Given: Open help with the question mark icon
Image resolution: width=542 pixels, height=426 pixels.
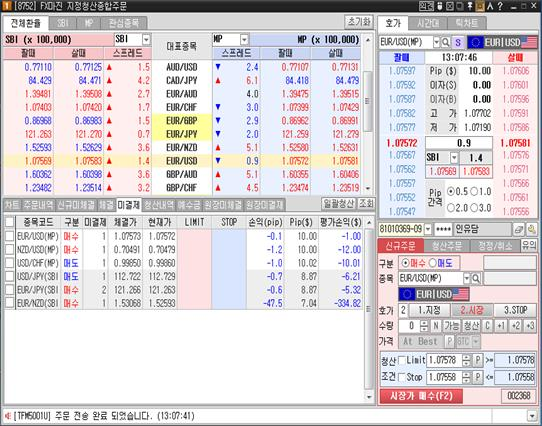Looking at the screenshot, I should [x=500, y=6].
